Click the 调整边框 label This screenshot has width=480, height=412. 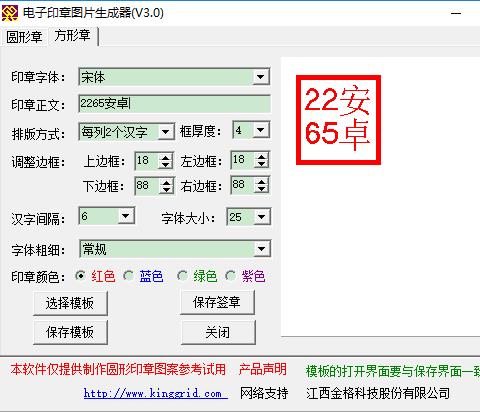point(38,162)
